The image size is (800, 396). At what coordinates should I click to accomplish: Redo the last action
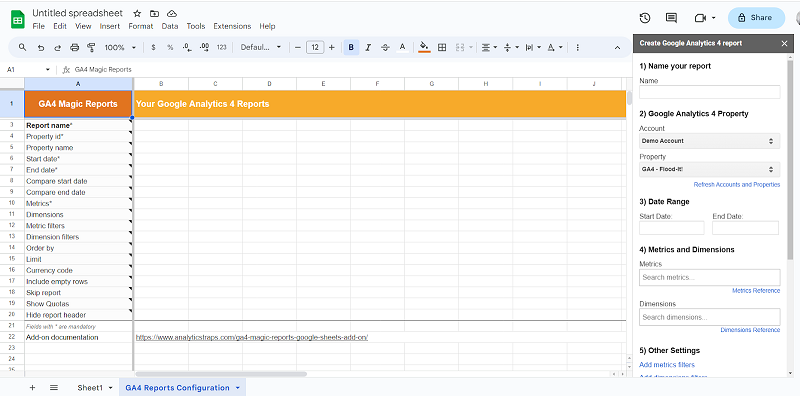[58, 47]
